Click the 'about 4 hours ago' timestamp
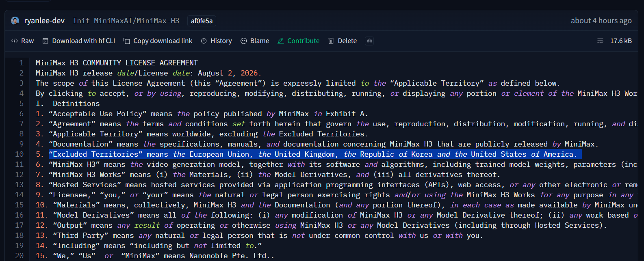644x261 pixels. [601, 21]
